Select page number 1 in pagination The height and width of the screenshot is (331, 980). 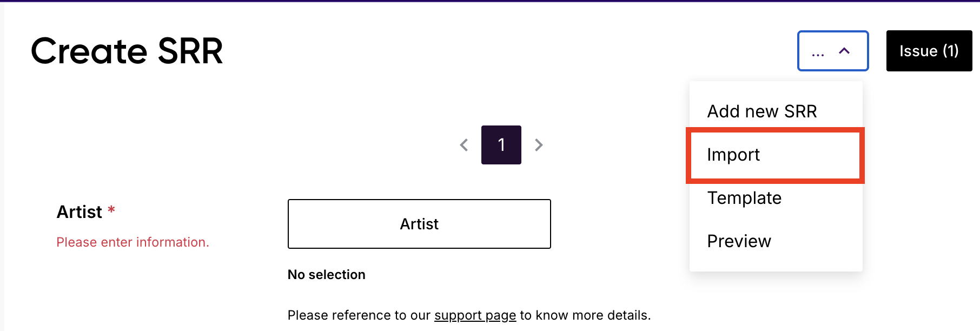(501, 145)
